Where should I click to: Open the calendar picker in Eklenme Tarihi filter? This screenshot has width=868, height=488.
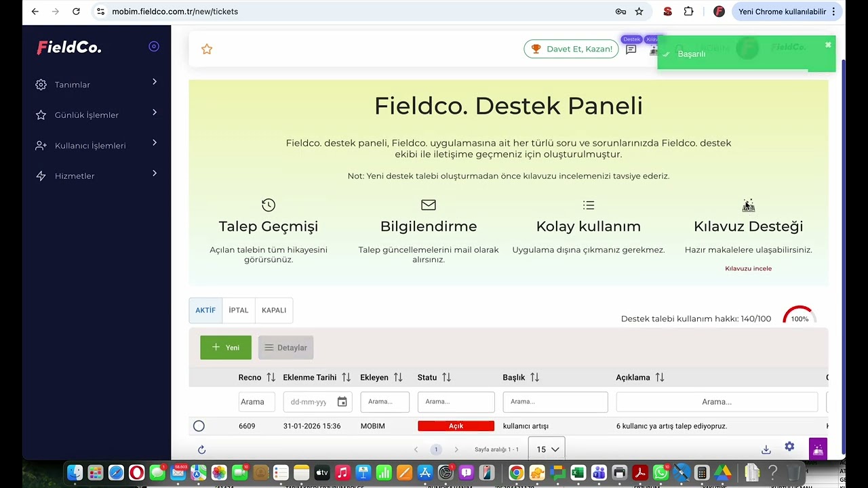click(342, 402)
